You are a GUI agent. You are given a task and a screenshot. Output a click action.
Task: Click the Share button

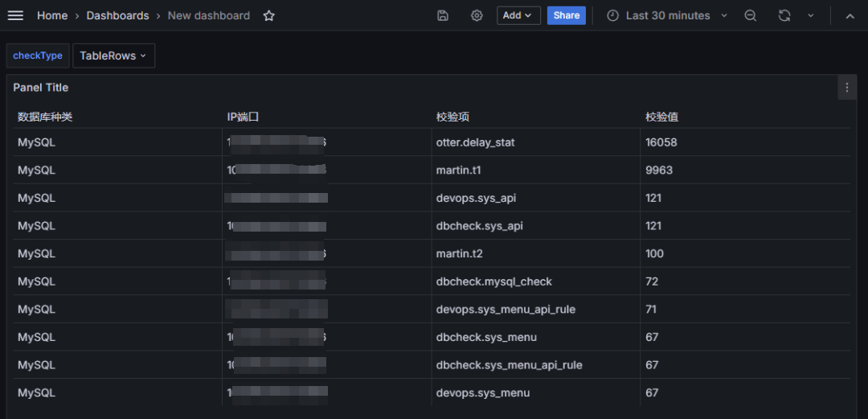[x=567, y=15]
